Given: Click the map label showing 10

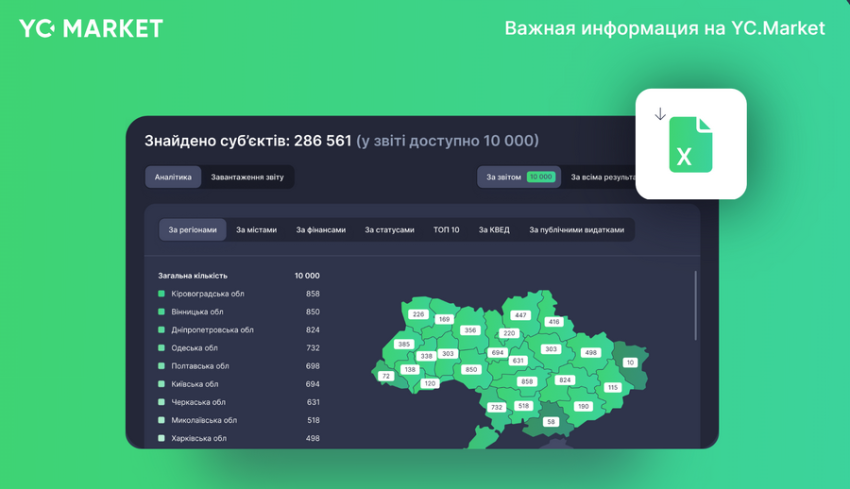Looking at the screenshot, I should point(630,363).
